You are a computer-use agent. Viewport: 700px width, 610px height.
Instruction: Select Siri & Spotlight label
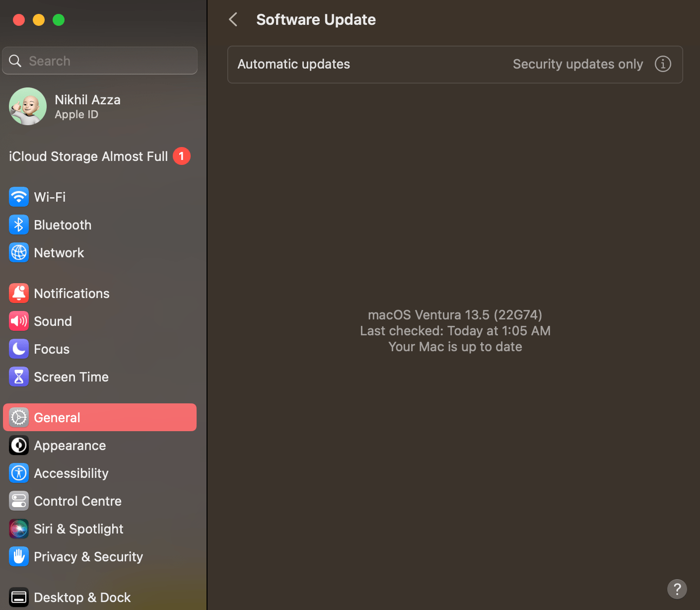pyautogui.click(x=79, y=529)
